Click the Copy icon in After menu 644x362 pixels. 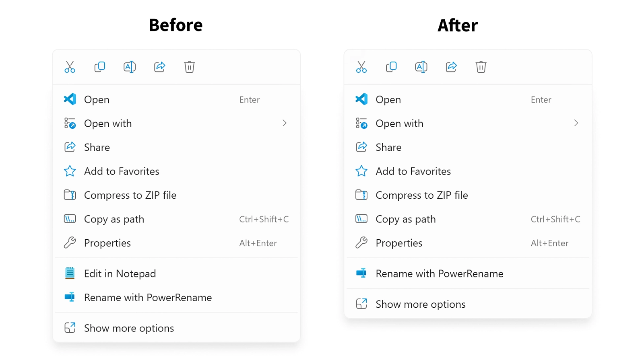(391, 67)
